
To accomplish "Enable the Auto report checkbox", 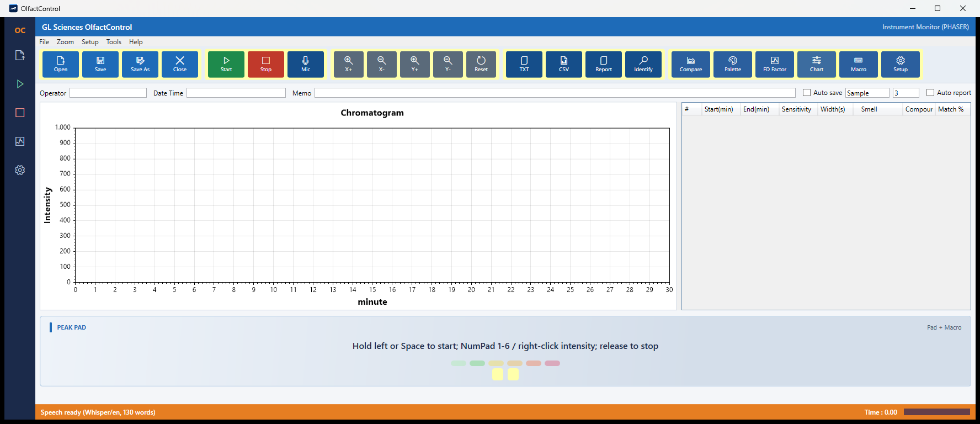I will click(x=930, y=93).
